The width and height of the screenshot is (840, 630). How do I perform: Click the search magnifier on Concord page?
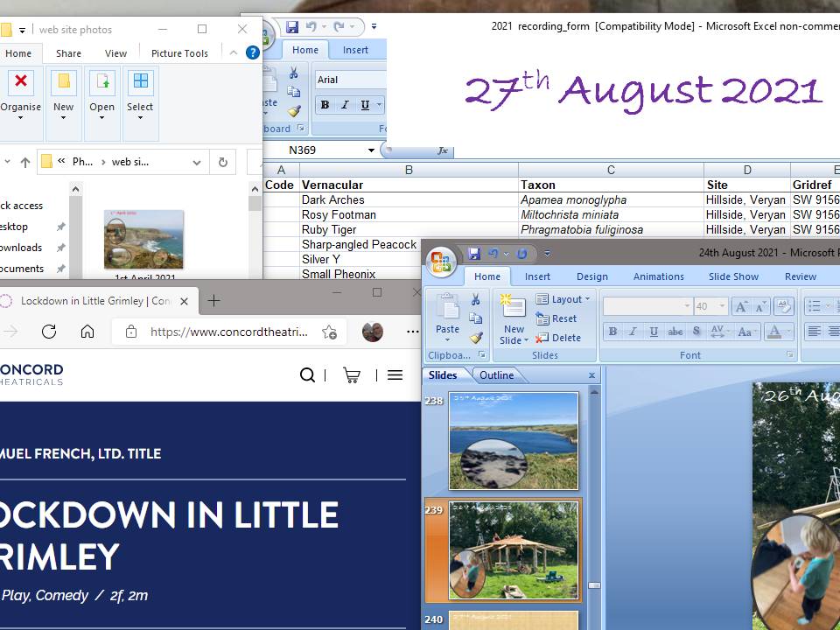coord(307,375)
